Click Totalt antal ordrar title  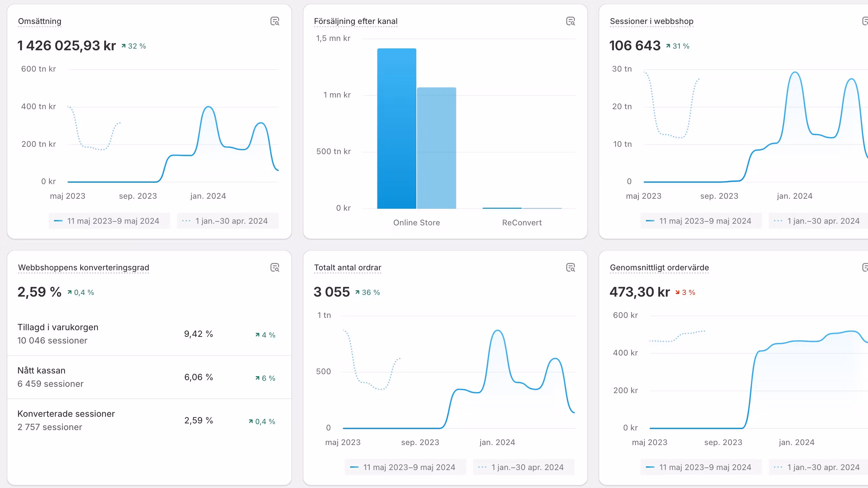347,267
